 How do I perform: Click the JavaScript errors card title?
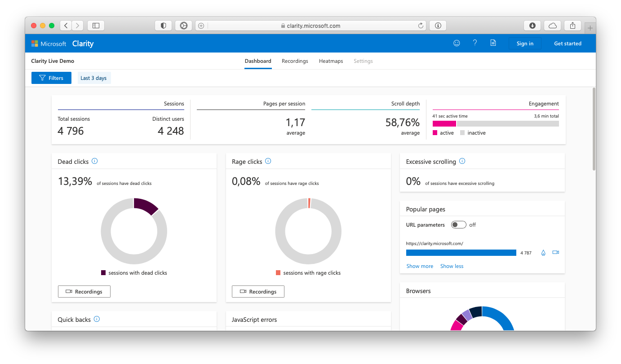pyautogui.click(x=254, y=320)
